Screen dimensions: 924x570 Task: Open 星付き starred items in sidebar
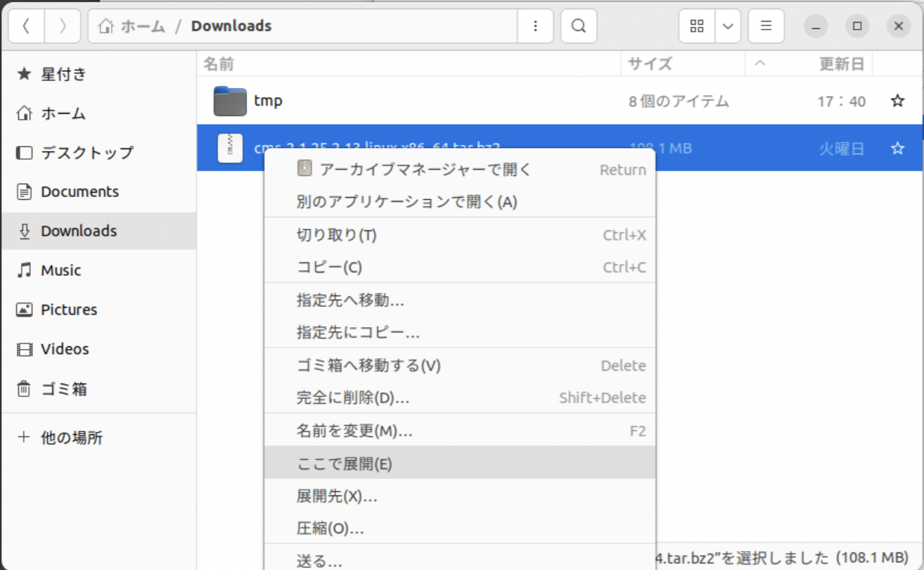(63, 74)
